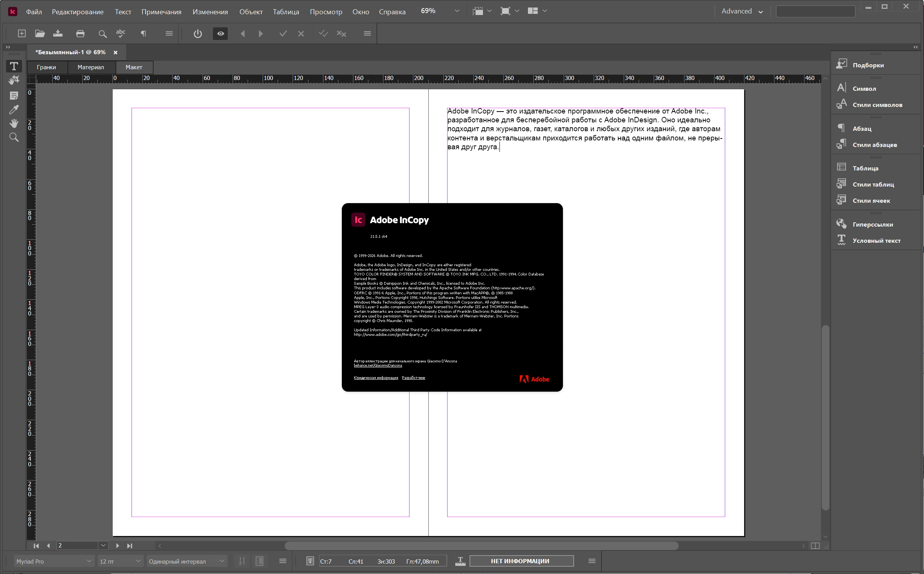Open the zoom level 69% dropdown
This screenshot has height=574, width=924.
tap(457, 11)
